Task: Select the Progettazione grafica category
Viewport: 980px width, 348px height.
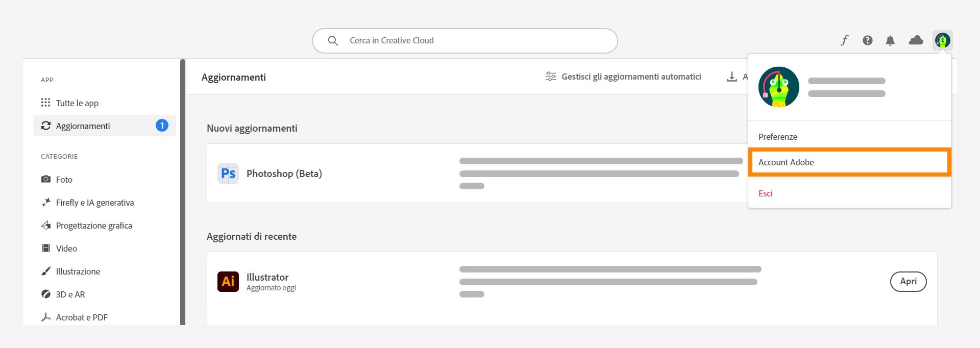Action: [94, 225]
